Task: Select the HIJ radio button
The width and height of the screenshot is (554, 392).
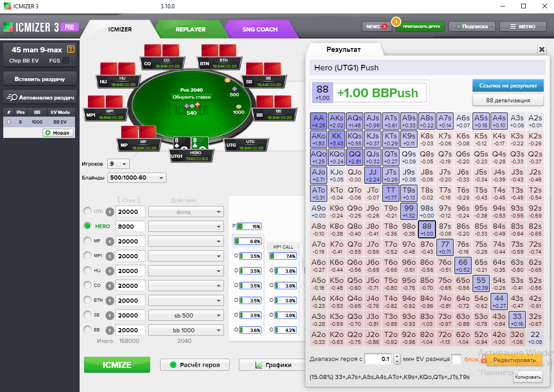Action: point(87,271)
